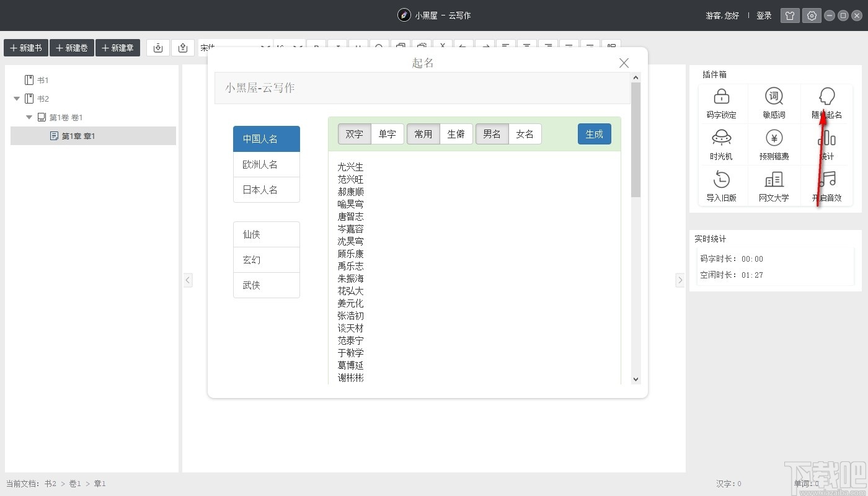Select 日本人名 category
The height and width of the screenshot is (496, 868).
(x=267, y=190)
